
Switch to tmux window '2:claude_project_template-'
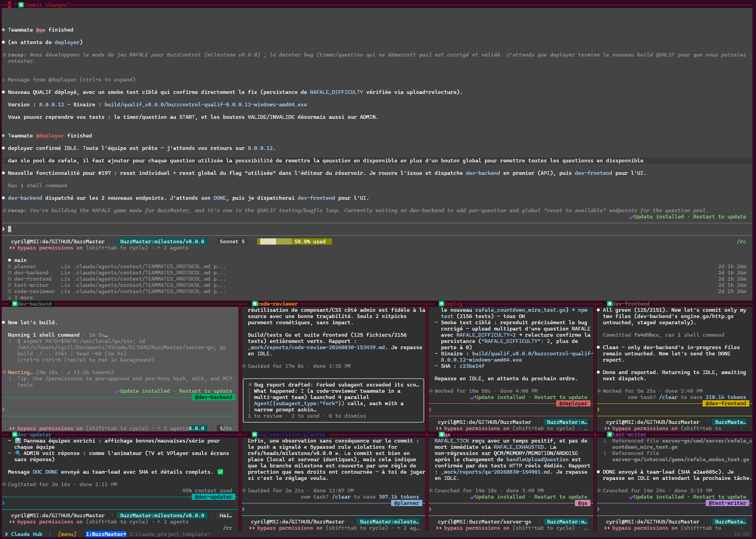[170, 535]
